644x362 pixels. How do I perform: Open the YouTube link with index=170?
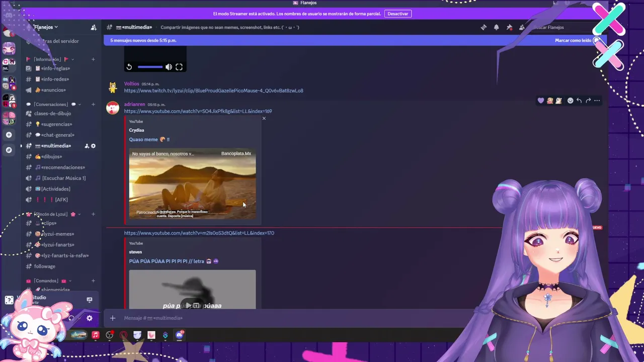tap(199, 233)
